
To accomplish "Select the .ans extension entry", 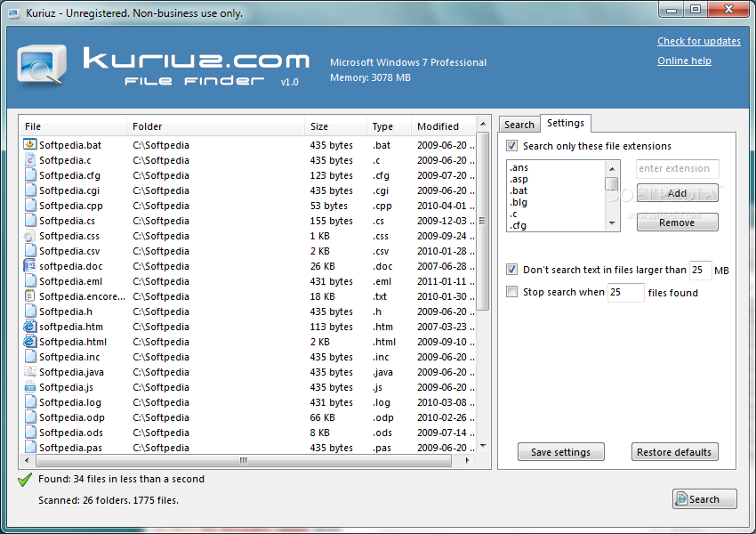I will coord(519,168).
